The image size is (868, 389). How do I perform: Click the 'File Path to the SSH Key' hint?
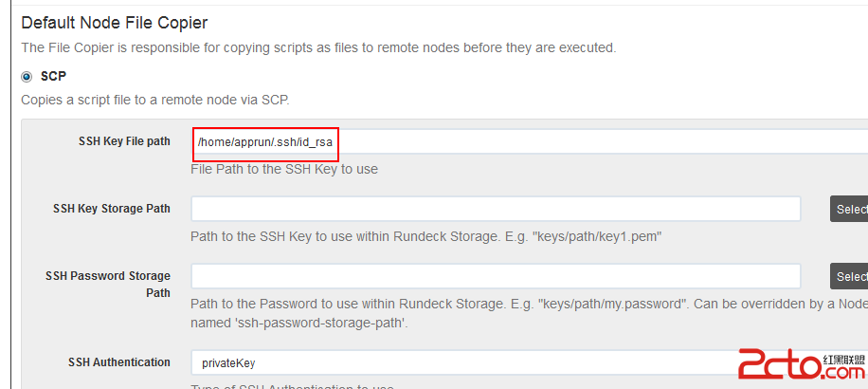(x=284, y=169)
